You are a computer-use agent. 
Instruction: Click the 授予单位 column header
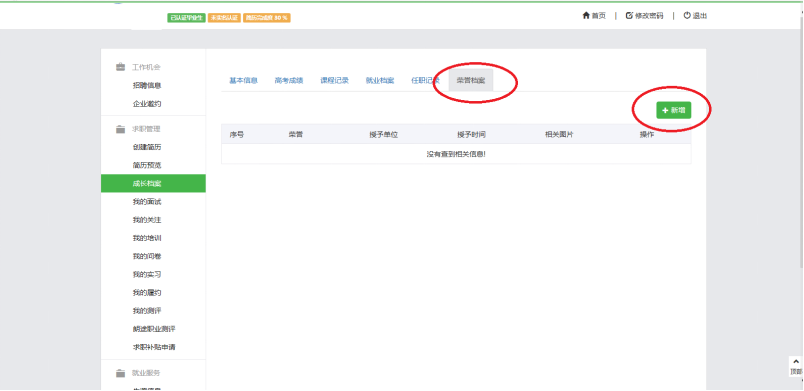tap(384, 135)
